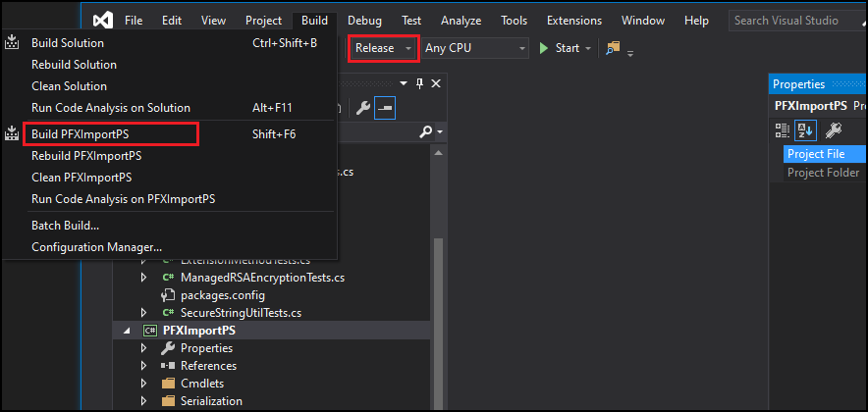Choose Build Solution from Build menu
Viewport: 868px width, 412px height.
[x=169, y=43]
